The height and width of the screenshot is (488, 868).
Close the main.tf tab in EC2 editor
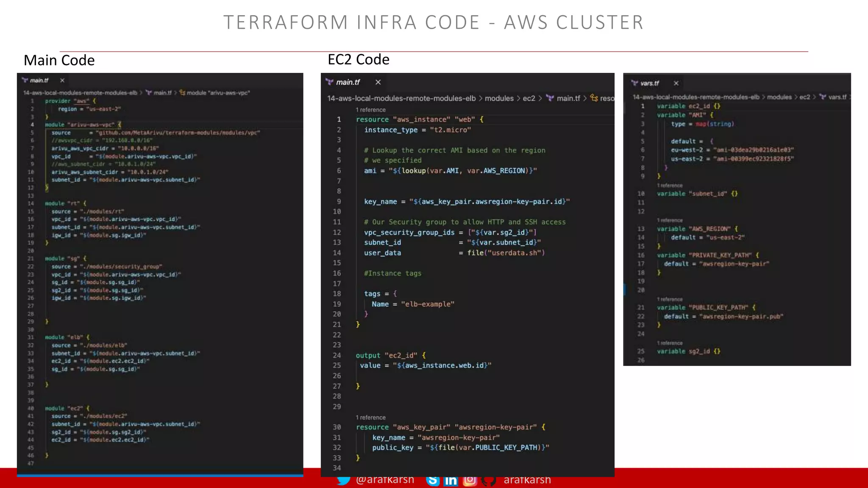[378, 82]
